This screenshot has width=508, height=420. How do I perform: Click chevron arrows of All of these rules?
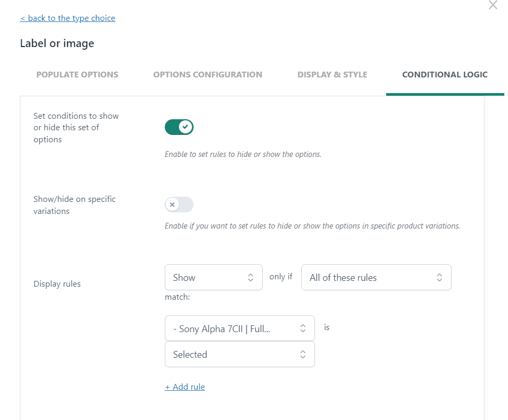(x=439, y=278)
